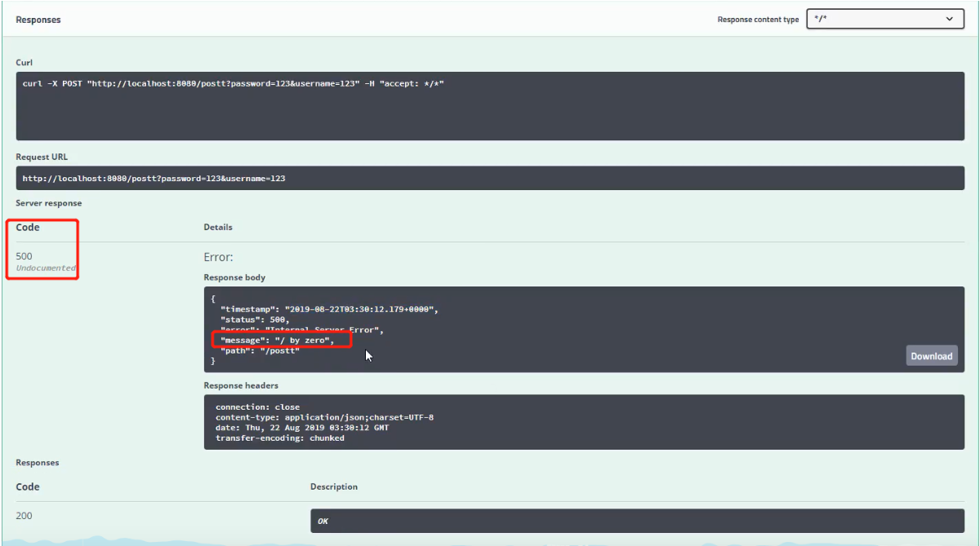Click the lower 'Responses' heading
The width and height of the screenshot is (980, 546).
tap(38, 462)
